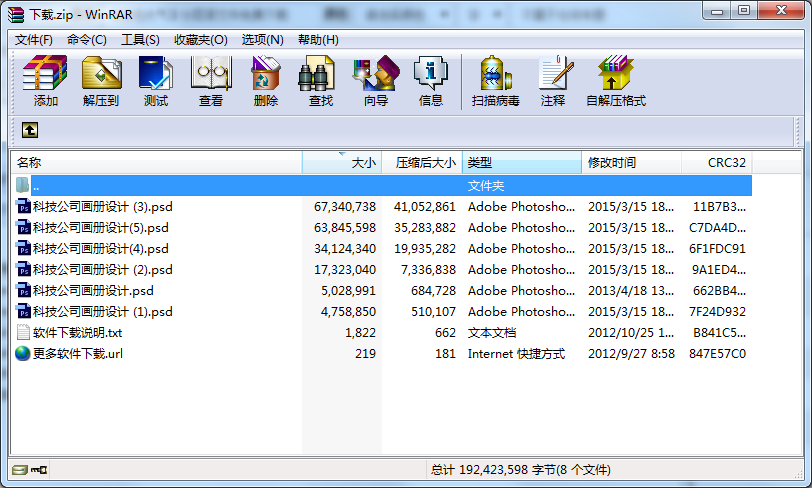Select file 科技公司画册设计 (2).psd name
The image size is (812, 488).
pos(103,269)
